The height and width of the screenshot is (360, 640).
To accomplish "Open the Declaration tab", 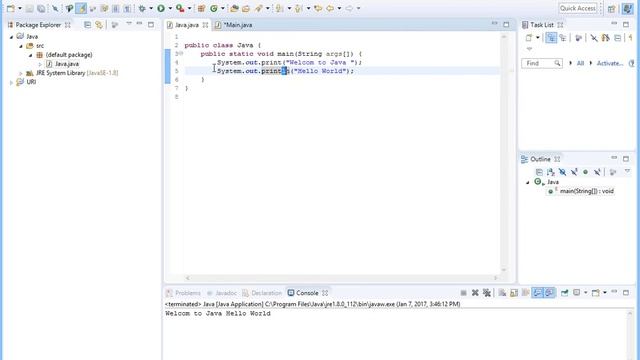I will 262,293.
